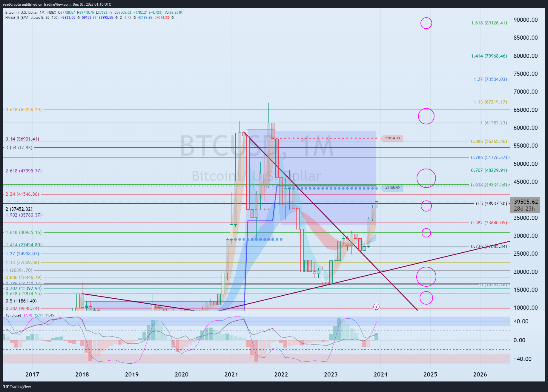548x392 pixels.
Task: Click the 1.414 (27454.80) extension label
Action: (x=24, y=245)
